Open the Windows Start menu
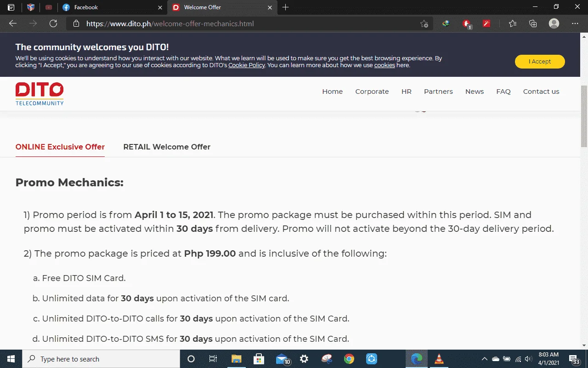The height and width of the screenshot is (368, 588). tap(11, 359)
